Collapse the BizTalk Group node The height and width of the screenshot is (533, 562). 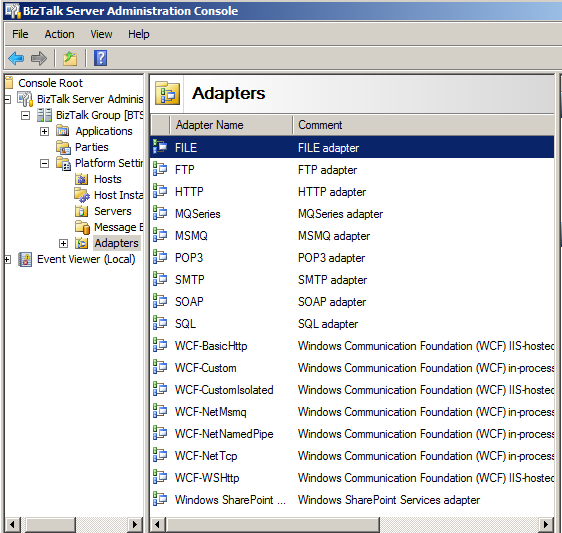(25, 115)
